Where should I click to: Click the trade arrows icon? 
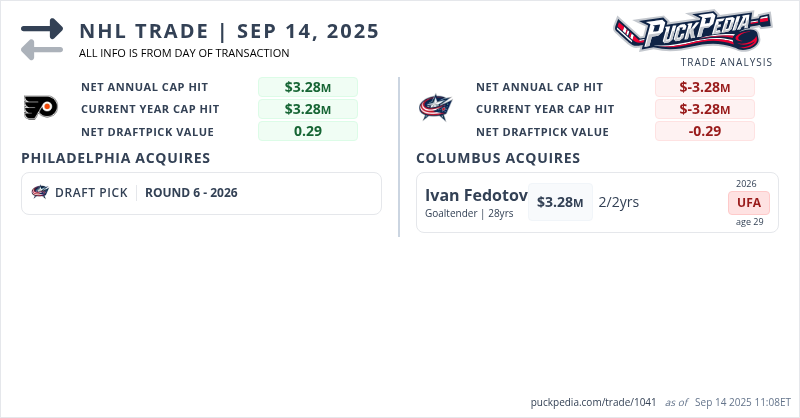42,39
